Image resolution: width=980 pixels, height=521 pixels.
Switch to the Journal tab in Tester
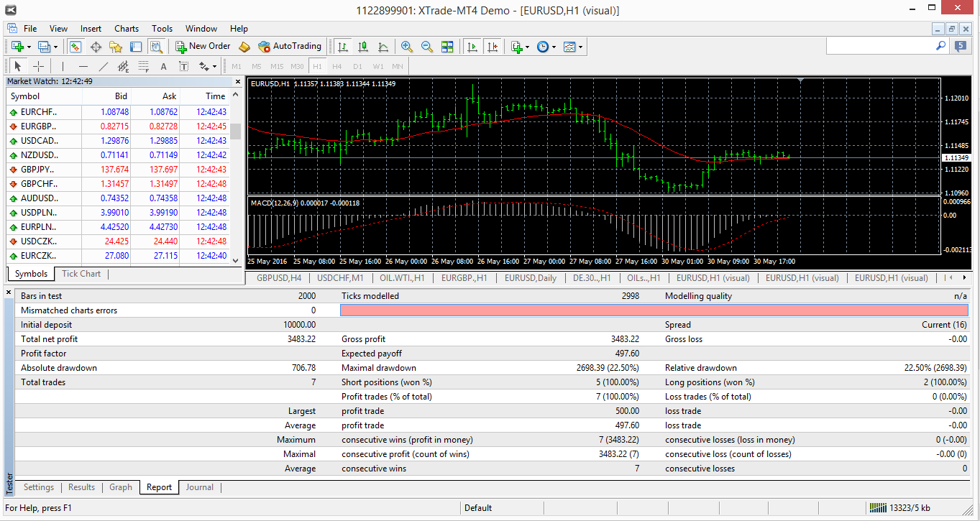(x=199, y=487)
